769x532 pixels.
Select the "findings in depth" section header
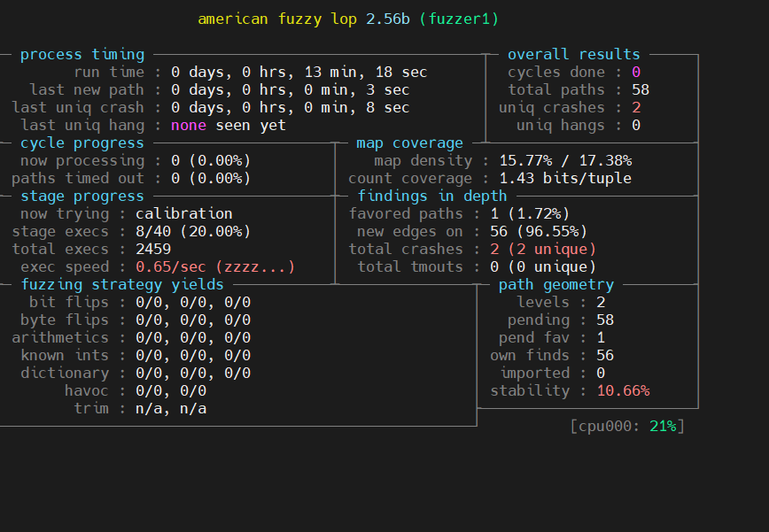pos(431,197)
